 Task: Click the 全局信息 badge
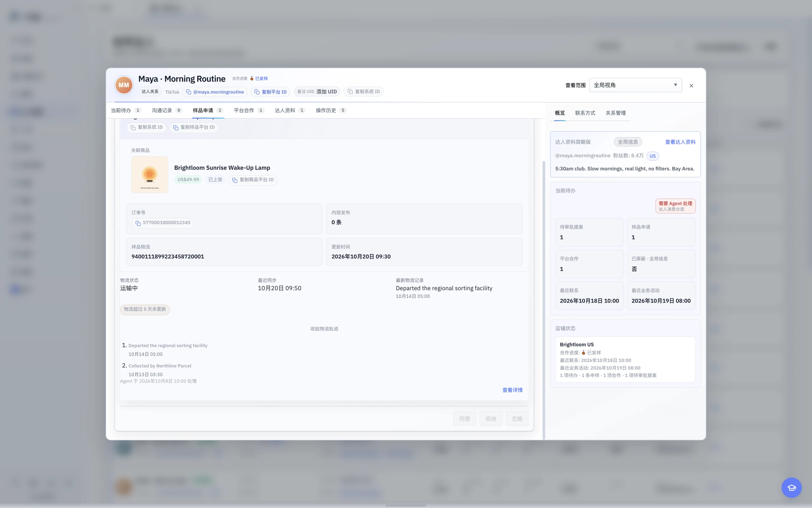628,142
